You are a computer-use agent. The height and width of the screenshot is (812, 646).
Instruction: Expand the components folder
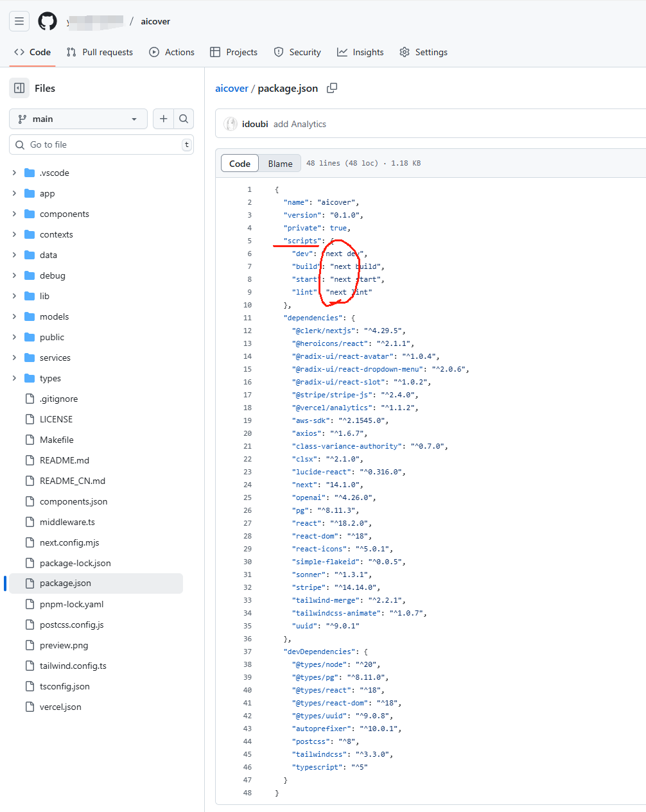(x=64, y=214)
